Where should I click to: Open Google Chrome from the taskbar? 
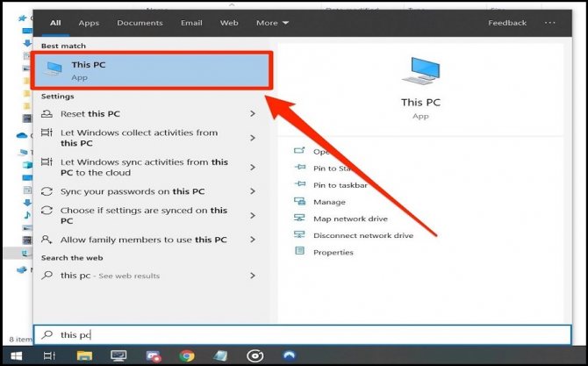point(187,355)
